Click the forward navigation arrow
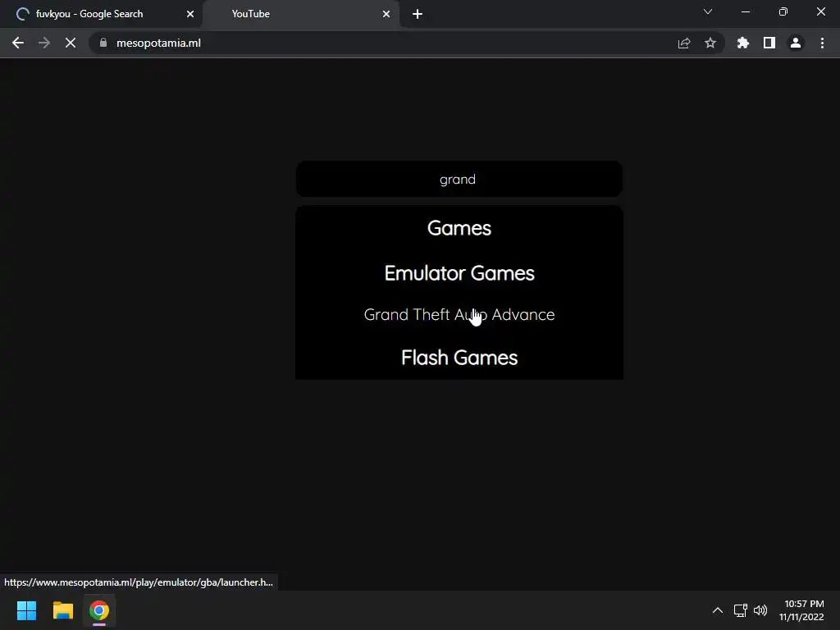 [x=44, y=43]
